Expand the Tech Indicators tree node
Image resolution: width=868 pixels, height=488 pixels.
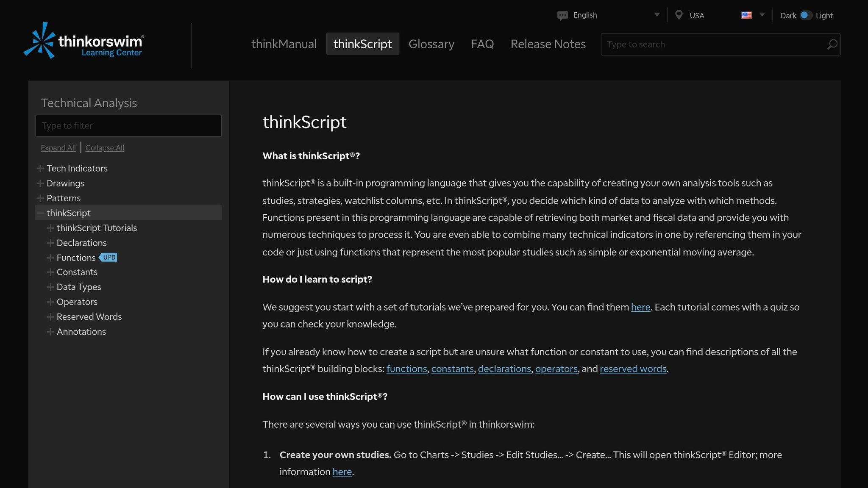tap(40, 169)
